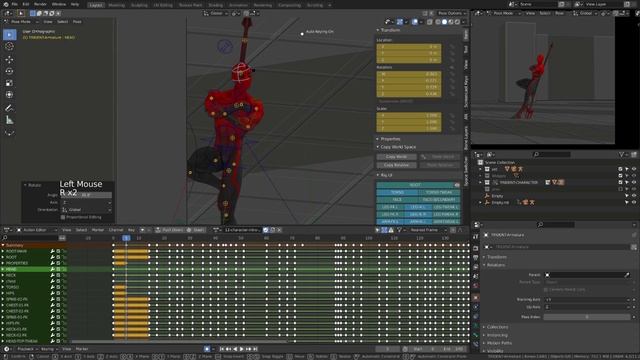Image resolution: width=640 pixels, height=360 pixels.
Task: Jump to the previous keyframe
Action: point(228,349)
